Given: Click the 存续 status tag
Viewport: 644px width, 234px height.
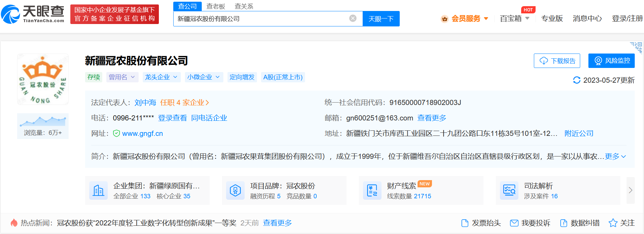Looking at the screenshot, I should click(x=94, y=77).
